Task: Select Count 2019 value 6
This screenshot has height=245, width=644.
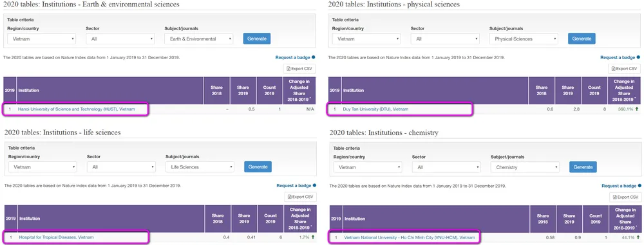Action: click(x=280, y=237)
